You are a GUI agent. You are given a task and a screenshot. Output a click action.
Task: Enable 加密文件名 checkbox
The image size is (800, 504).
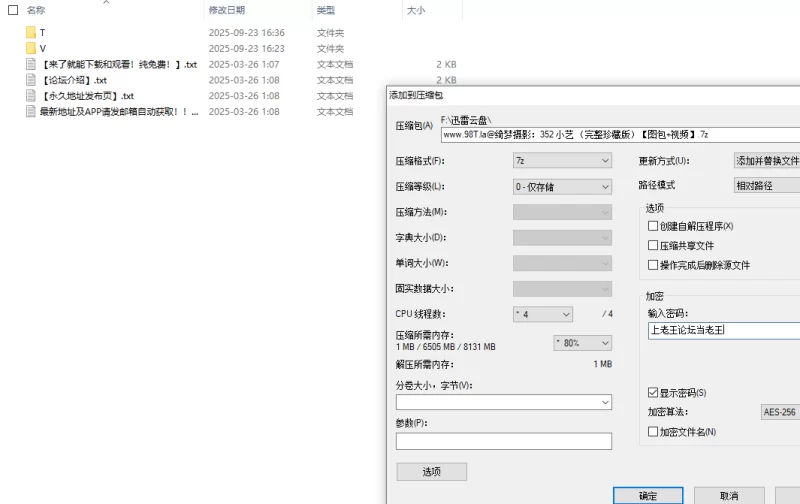coord(653,432)
